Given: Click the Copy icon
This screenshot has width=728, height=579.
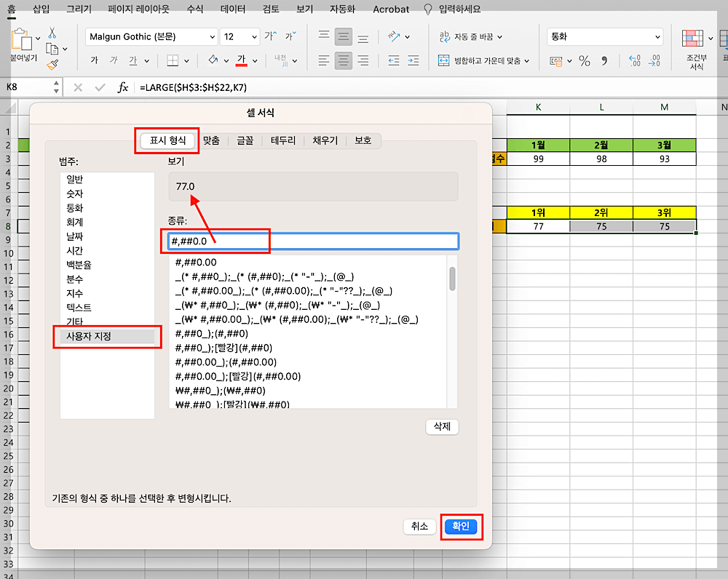Looking at the screenshot, I should click(x=52, y=49).
